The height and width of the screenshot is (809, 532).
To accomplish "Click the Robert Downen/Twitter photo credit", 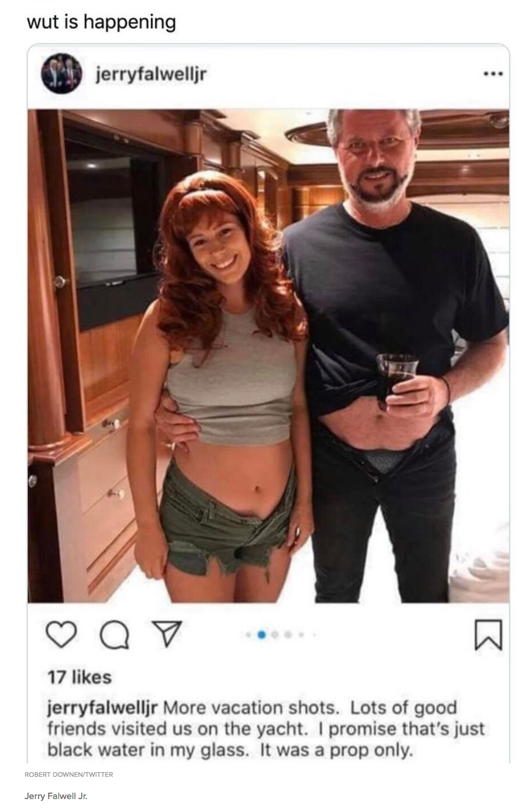I will click(69, 774).
